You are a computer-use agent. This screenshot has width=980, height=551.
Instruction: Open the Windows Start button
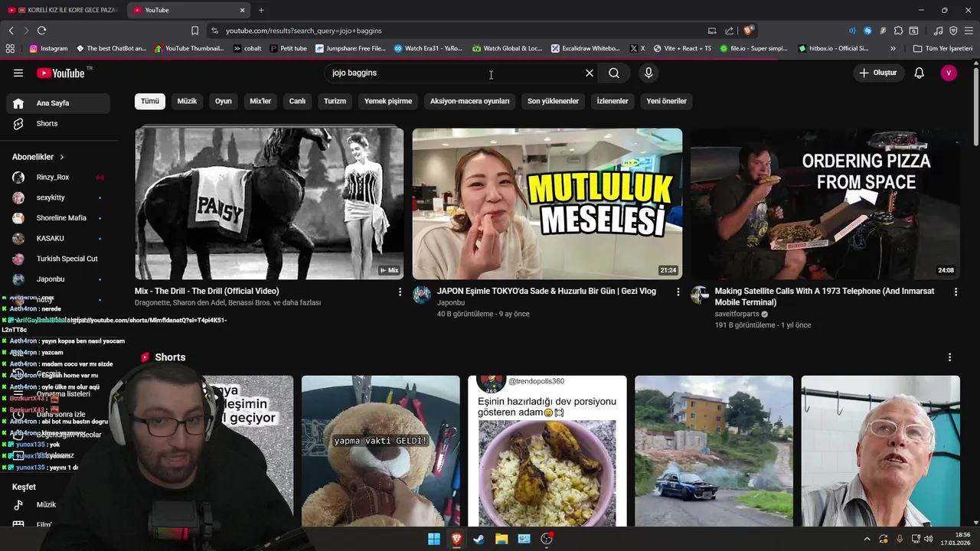click(434, 539)
